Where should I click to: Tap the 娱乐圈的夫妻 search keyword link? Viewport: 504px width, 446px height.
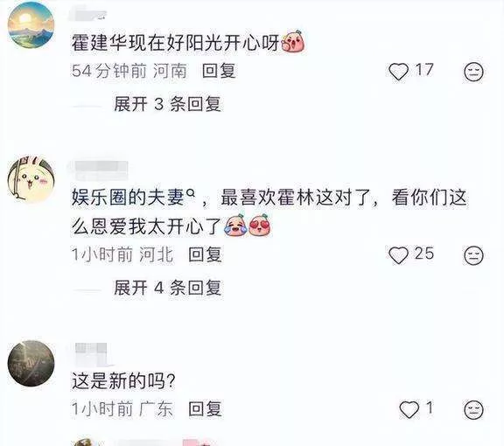[x=128, y=198]
